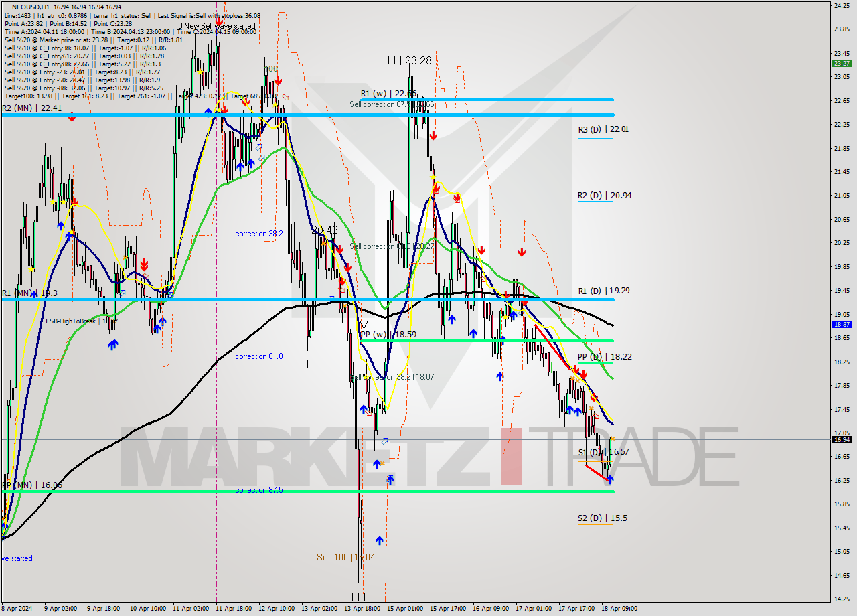857x616 pixels.
Task: Select the 'PP (w) | 18.59' label
Action: (388, 334)
